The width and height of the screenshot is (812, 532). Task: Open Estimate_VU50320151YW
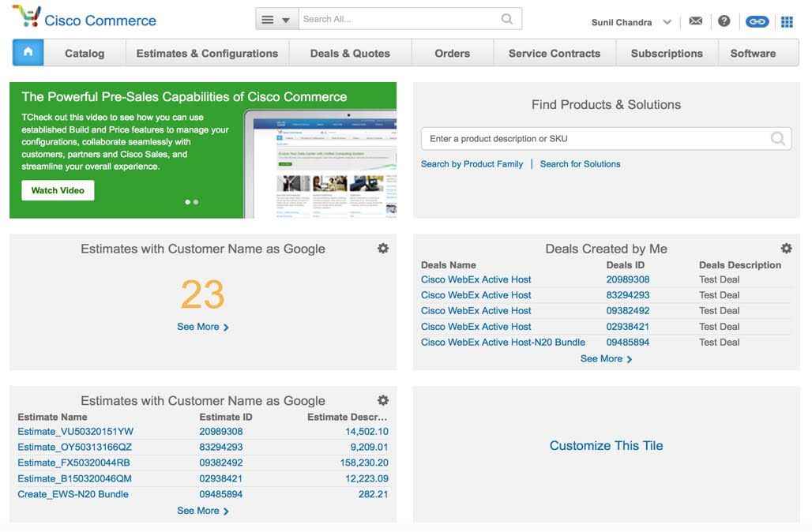[x=76, y=432]
